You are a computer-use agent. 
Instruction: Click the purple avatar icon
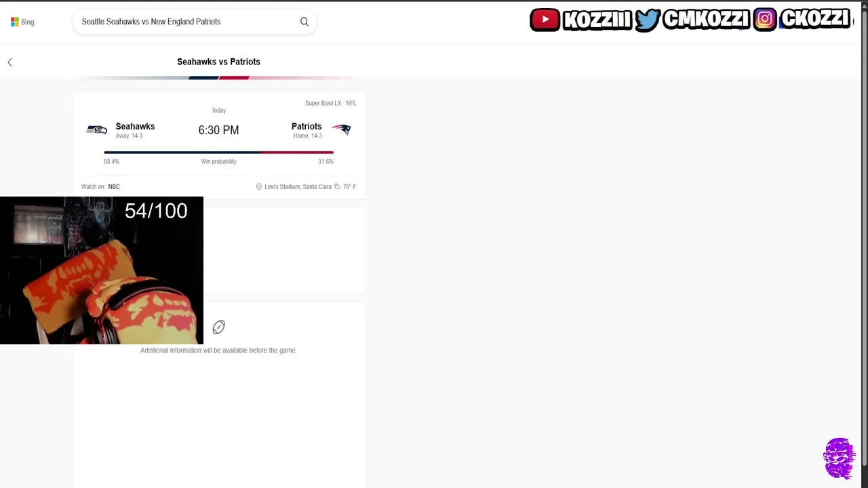(840, 459)
